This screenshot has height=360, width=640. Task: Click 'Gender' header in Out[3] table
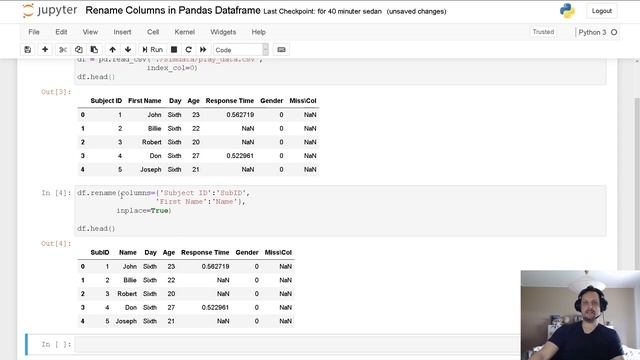click(x=271, y=101)
